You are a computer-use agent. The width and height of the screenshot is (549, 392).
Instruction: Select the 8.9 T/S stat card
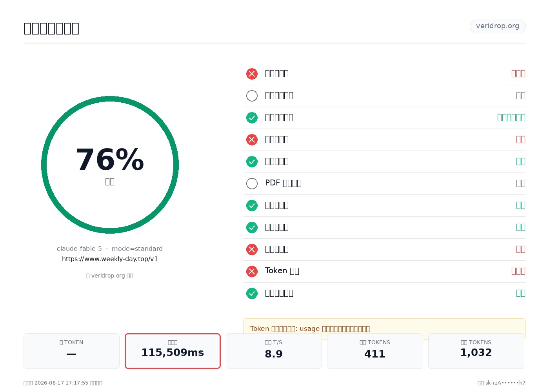coord(274,351)
